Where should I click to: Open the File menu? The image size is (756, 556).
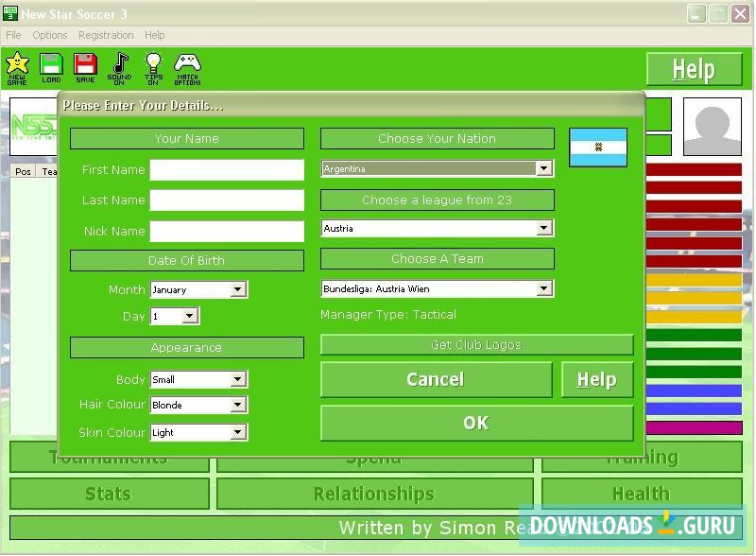13,35
